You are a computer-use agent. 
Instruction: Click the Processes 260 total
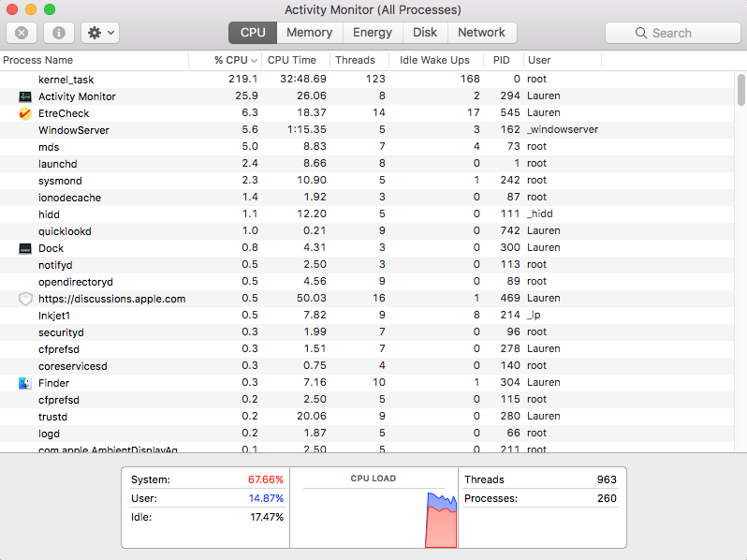coord(540,498)
